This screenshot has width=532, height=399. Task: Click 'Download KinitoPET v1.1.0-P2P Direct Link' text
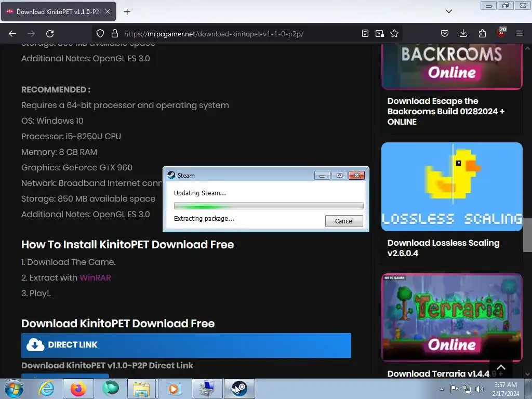pos(107,365)
